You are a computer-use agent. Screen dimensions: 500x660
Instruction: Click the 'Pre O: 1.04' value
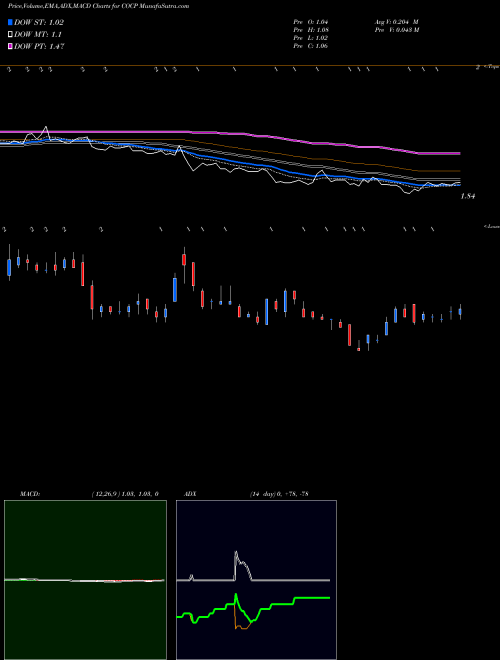(311, 22)
